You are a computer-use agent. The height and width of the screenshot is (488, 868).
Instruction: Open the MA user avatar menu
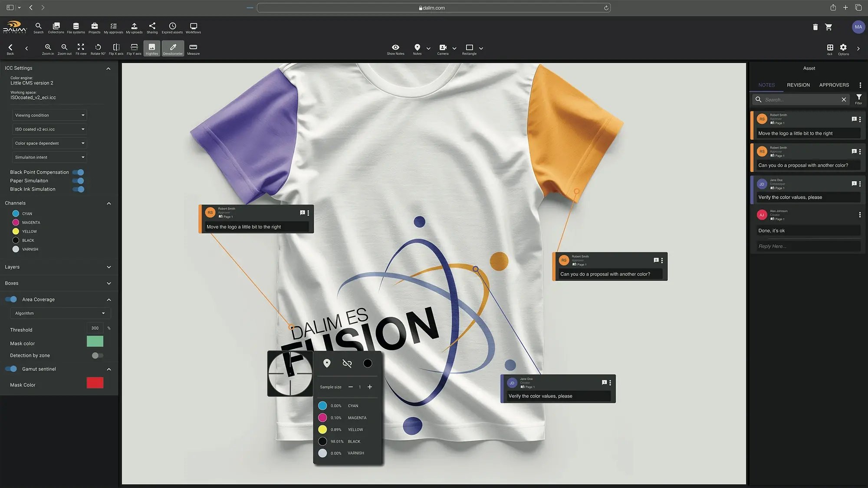point(858,27)
